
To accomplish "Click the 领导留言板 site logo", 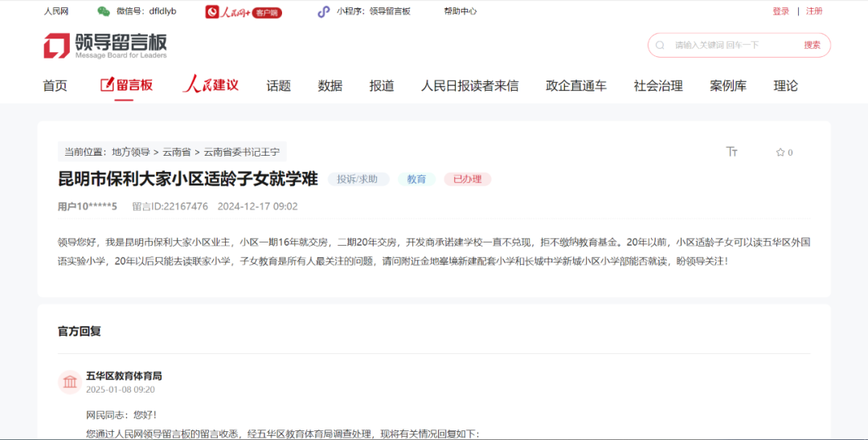I will [x=105, y=45].
